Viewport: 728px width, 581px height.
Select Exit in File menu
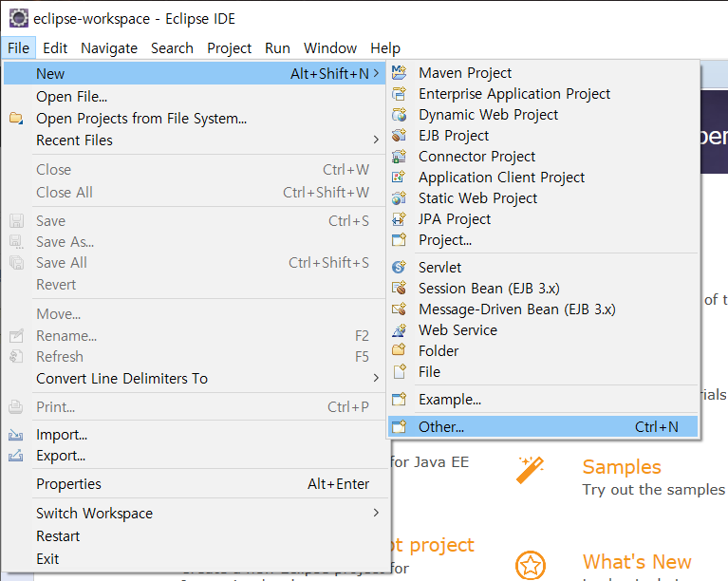193,559
